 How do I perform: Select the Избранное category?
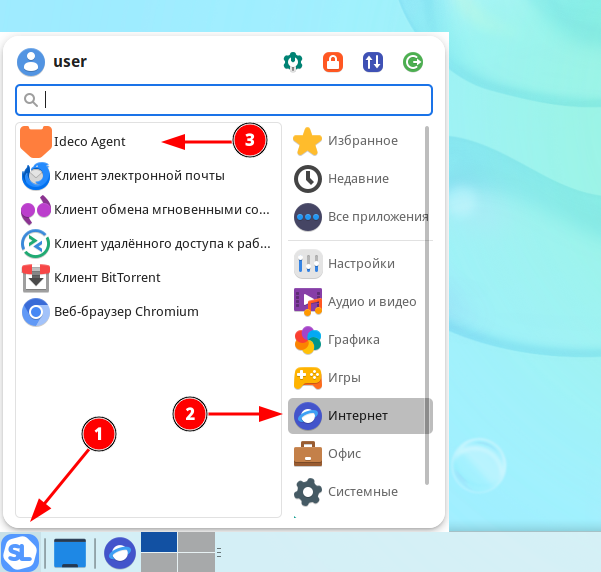point(361,141)
